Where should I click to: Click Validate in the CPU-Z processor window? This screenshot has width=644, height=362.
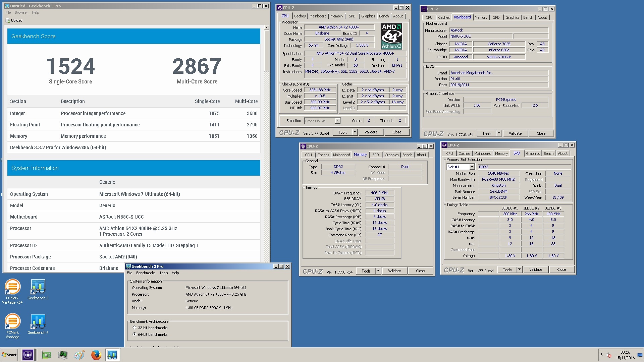[371, 132]
